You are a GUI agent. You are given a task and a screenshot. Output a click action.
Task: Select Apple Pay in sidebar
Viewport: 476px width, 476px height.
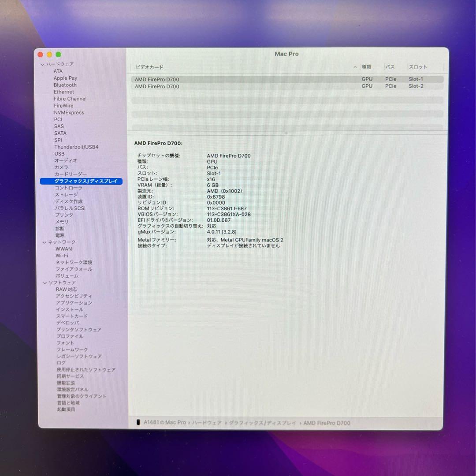coord(65,78)
